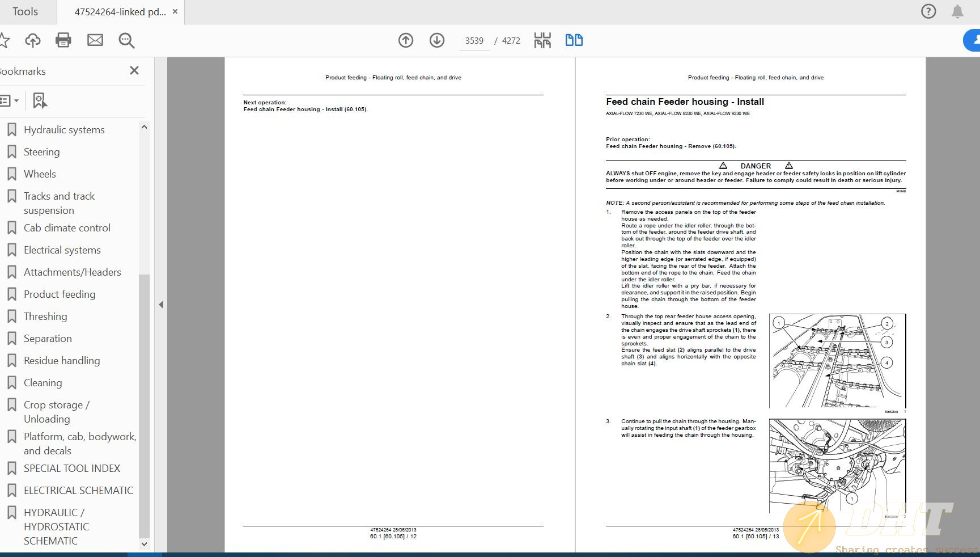Screen dimensions: 980x557
Task: Click the Feed chain Feeder housing - Install (60.105) link
Action: tap(306, 109)
